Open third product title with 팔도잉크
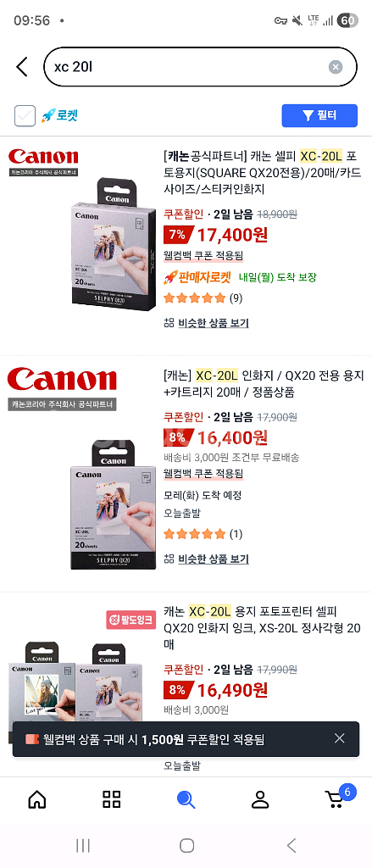372x868 pixels. coord(263,628)
